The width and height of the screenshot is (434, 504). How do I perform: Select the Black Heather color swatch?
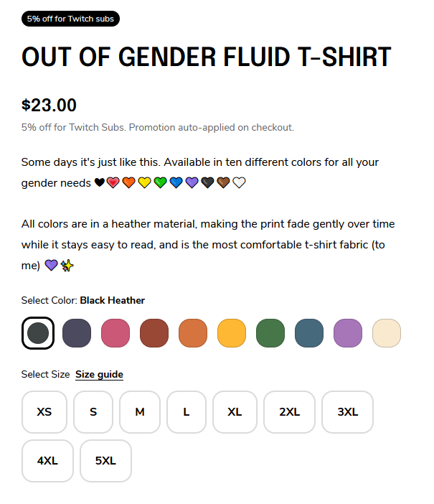[x=38, y=333]
